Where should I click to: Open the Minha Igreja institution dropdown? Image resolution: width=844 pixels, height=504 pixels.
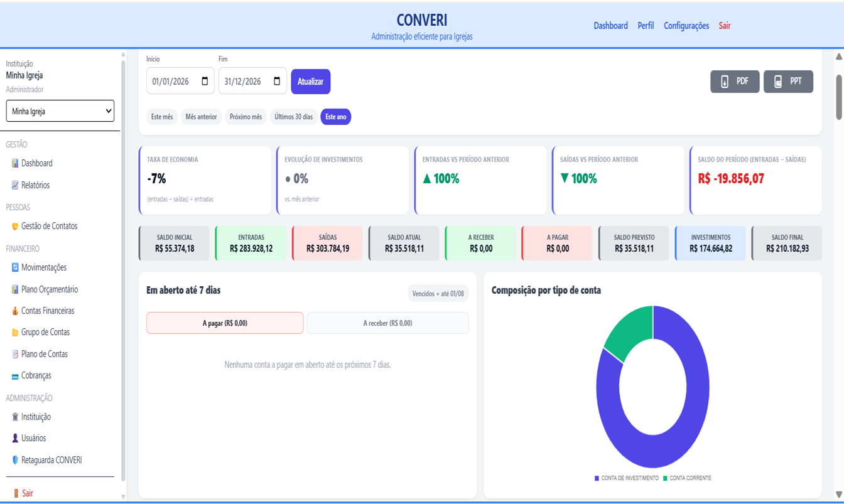(60, 111)
